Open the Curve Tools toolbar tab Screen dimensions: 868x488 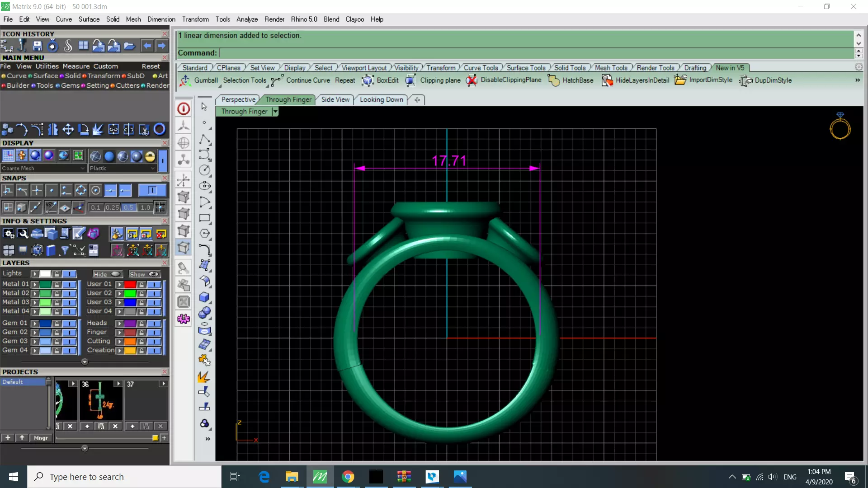coord(481,68)
